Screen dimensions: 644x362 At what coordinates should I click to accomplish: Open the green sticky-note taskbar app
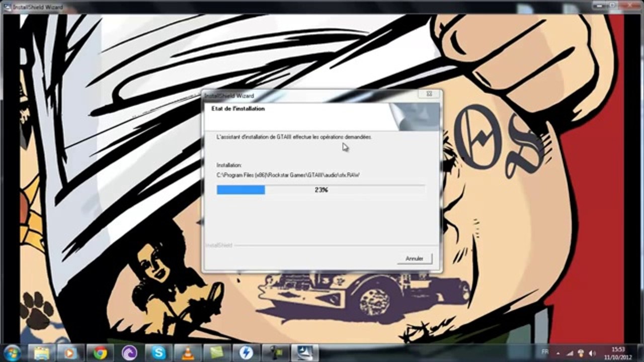(217, 353)
